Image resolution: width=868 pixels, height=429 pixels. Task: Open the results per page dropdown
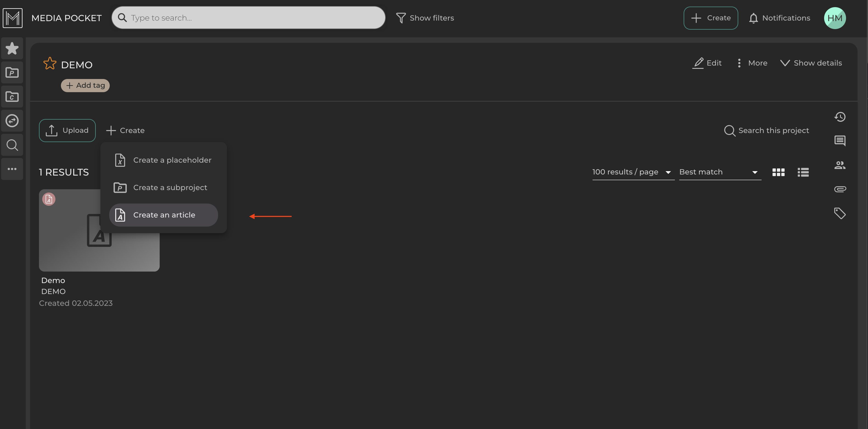(x=633, y=172)
